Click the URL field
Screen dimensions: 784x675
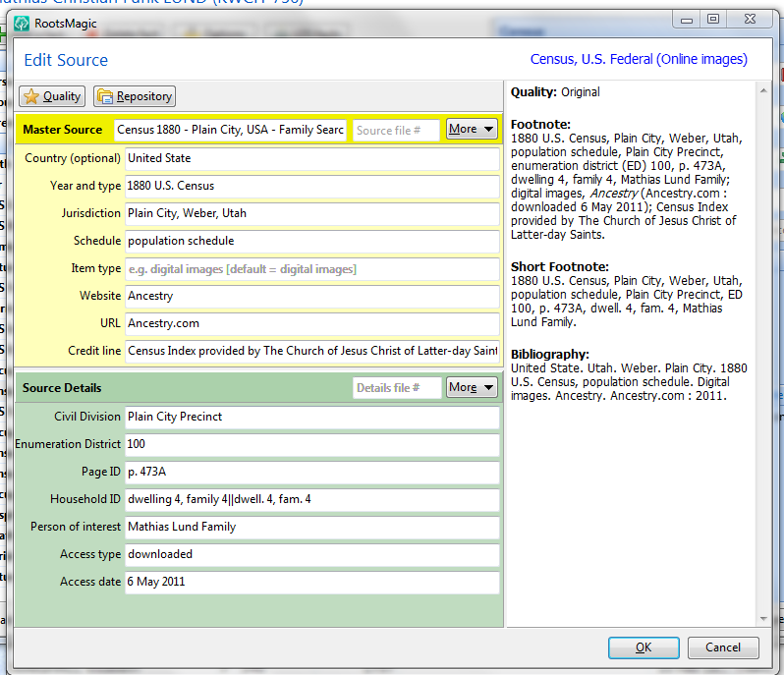[312, 323]
